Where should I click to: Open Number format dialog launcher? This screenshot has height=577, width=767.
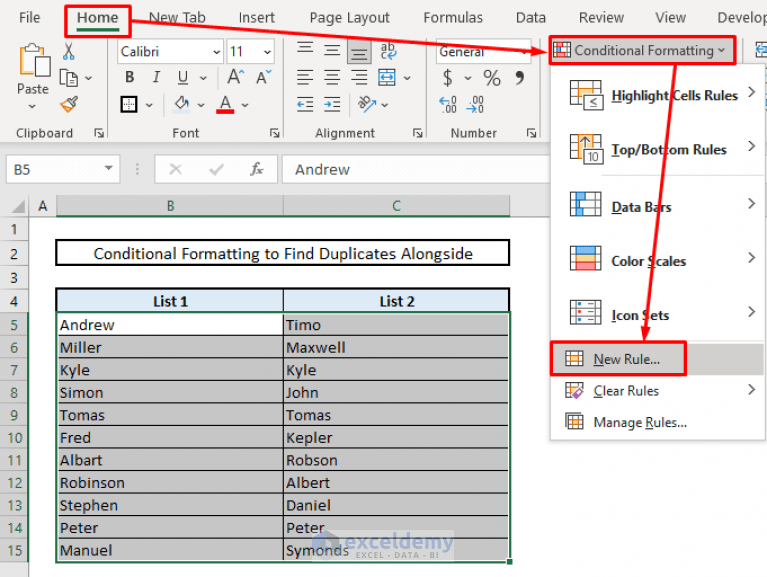tap(531, 133)
